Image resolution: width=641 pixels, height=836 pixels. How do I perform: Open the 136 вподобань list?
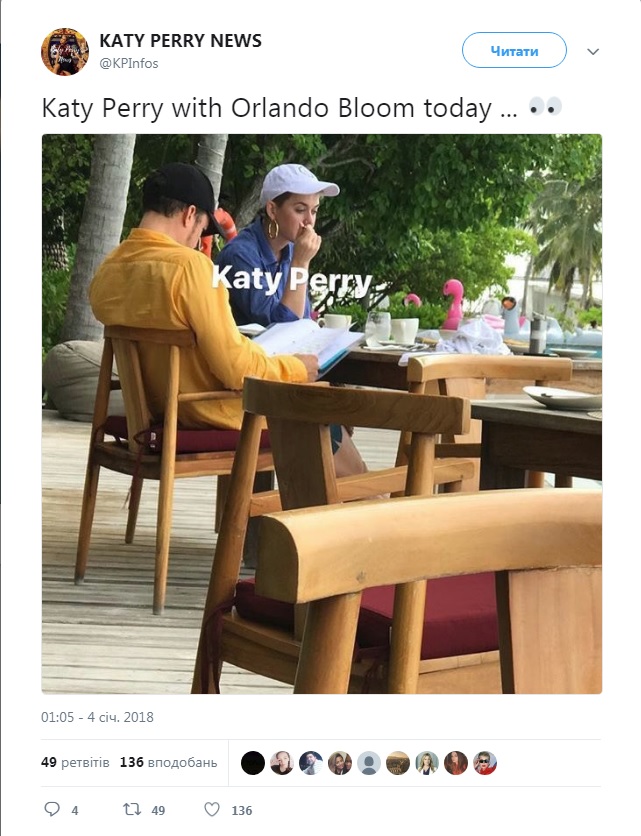(169, 762)
